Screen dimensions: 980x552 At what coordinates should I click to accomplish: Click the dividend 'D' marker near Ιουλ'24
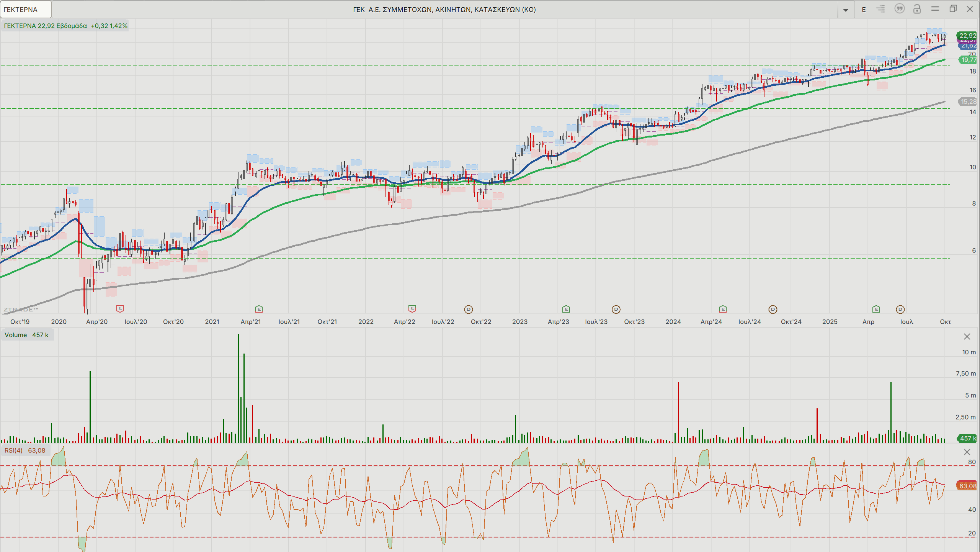tap(773, 309)
